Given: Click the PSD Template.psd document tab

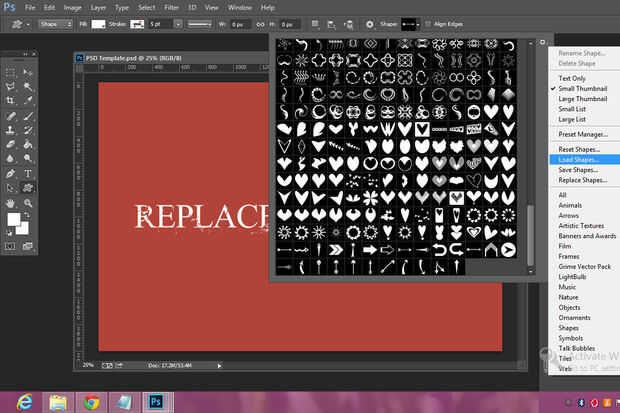Looking at the screenshot, I should pyautogui.click(x=130, y=59).
